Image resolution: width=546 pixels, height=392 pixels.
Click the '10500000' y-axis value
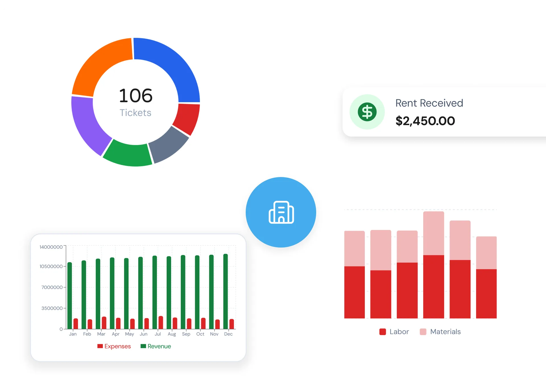[51, 266]
